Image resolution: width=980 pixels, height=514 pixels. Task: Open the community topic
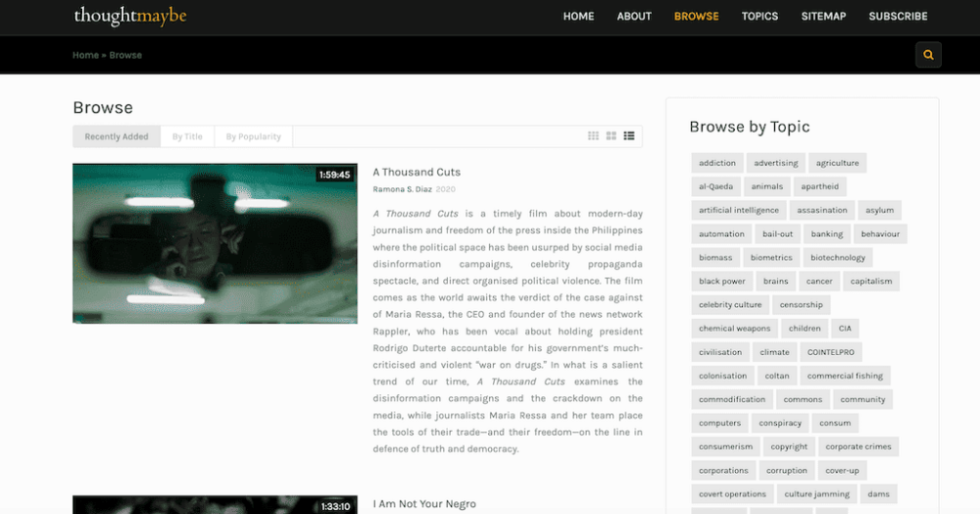click(862, 399)
